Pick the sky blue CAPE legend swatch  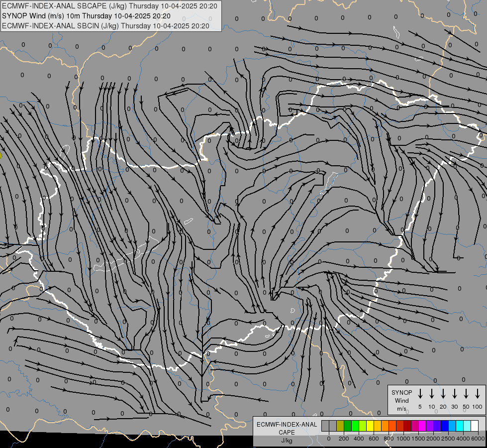(x=452, y=426)
